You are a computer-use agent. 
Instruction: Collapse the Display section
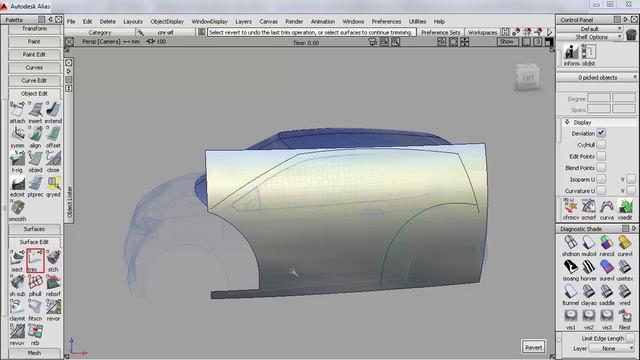567,122
